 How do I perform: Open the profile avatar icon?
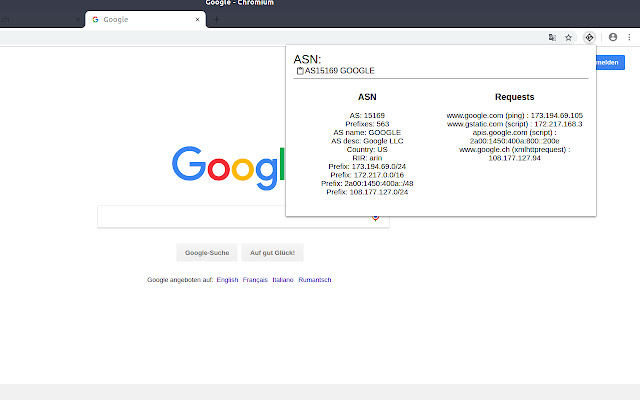pos(613,37)
